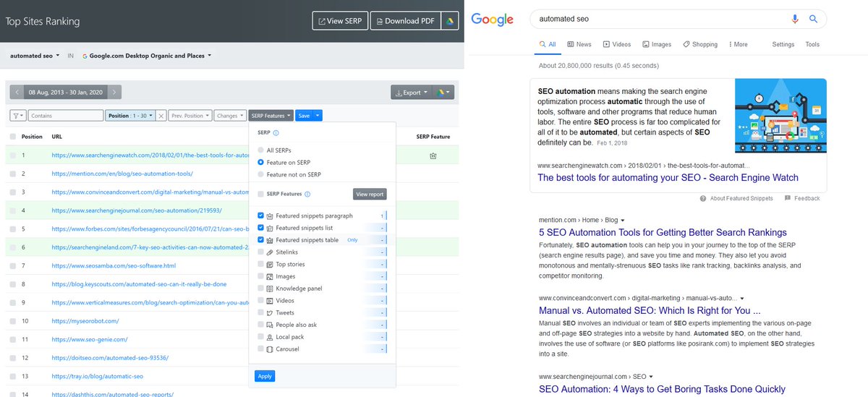Viewport: 868px width, 397px height.
Task: Toggle the select-all SERP Features checkbox
Action: [x=261, y=194]
